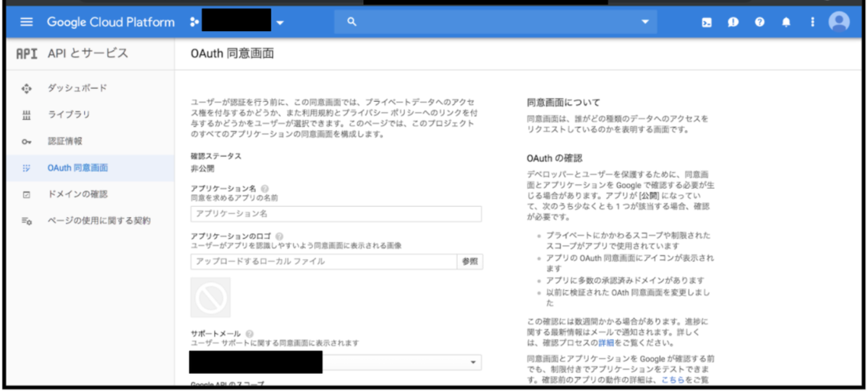Click the settings-list icon beside ページの使用に関する契約

pos(27,221)
